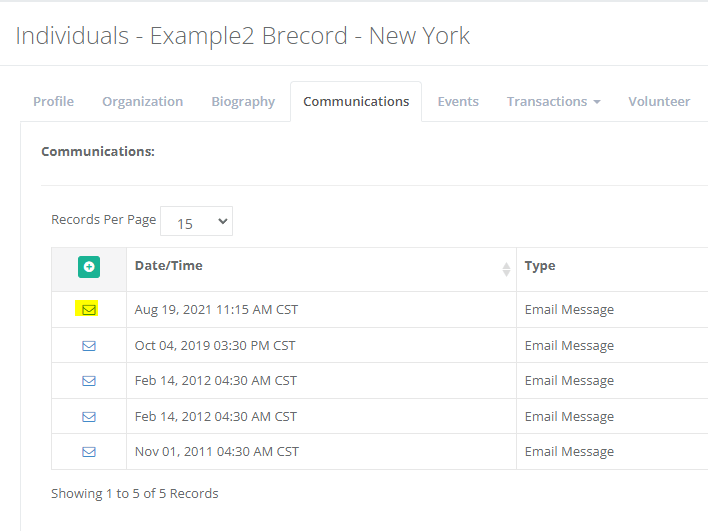Open the Volunteer tab
The height and width of the screenshot is (531, 708).
click(x=658, y=102)
